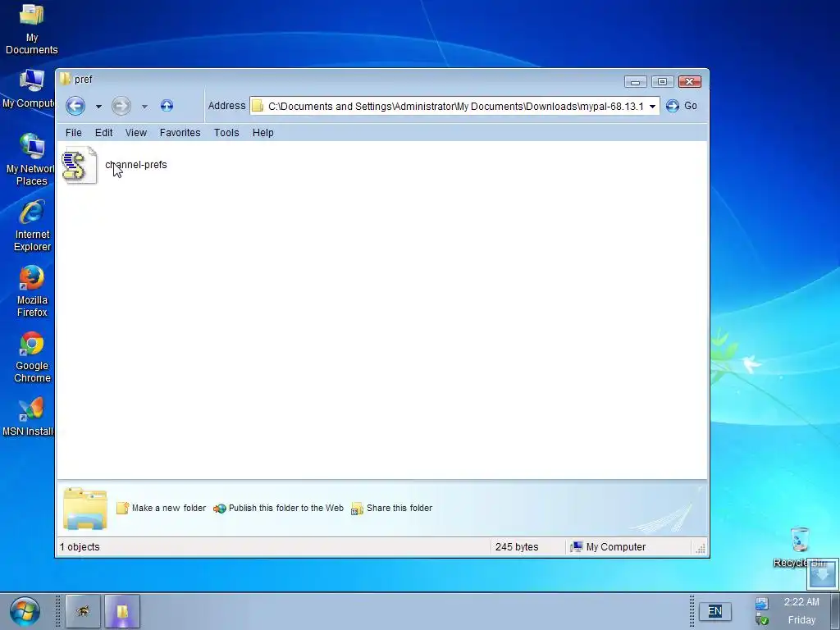Select the Recycle Bin desktop icon
The image size is (840, 630).
pyautogui.click(x=800, y=546)
